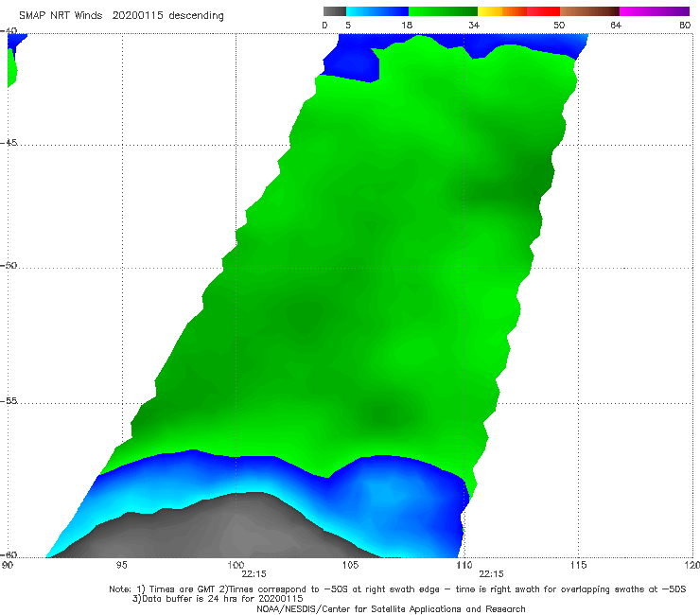The image size is (700, 615).
Task: Click the longitude label '110' on bottom axis
Action: coord(464,565)
